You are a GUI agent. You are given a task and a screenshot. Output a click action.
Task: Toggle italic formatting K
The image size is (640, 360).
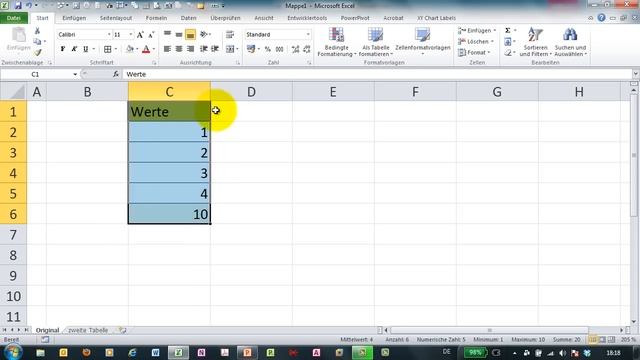click(74, 49)
